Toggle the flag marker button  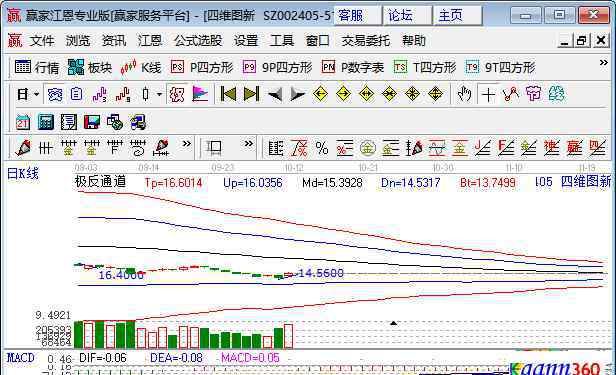coord(200,94)
